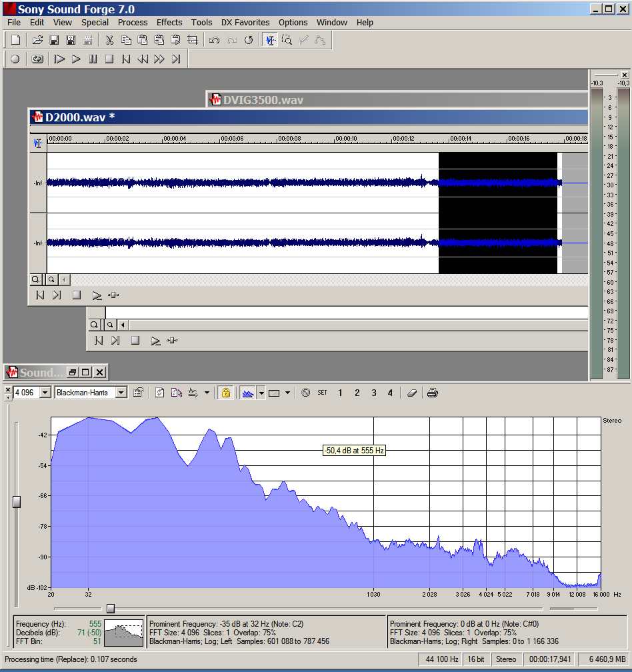Click Forward in main transport toolbar

click(159, 59)
